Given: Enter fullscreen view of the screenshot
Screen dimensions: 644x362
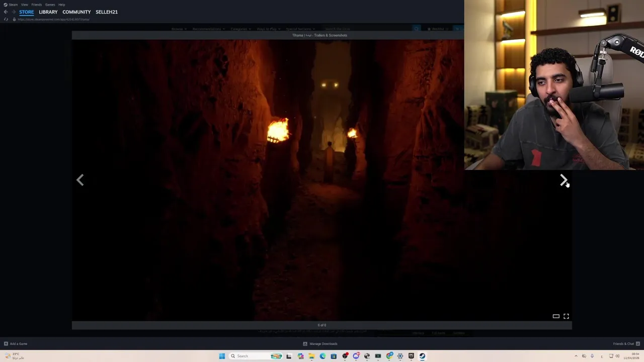Looking at the screenshot, I should (566, 316).
